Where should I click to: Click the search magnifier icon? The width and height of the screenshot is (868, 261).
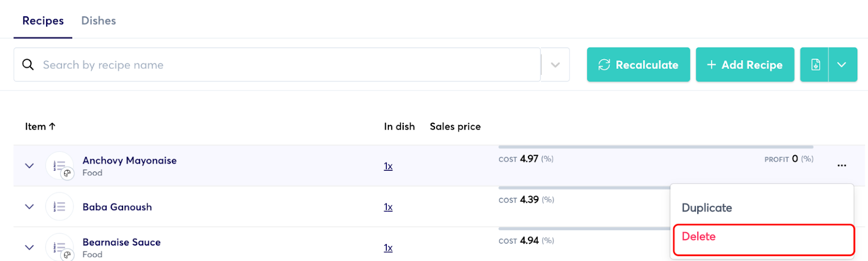(28, 65)
